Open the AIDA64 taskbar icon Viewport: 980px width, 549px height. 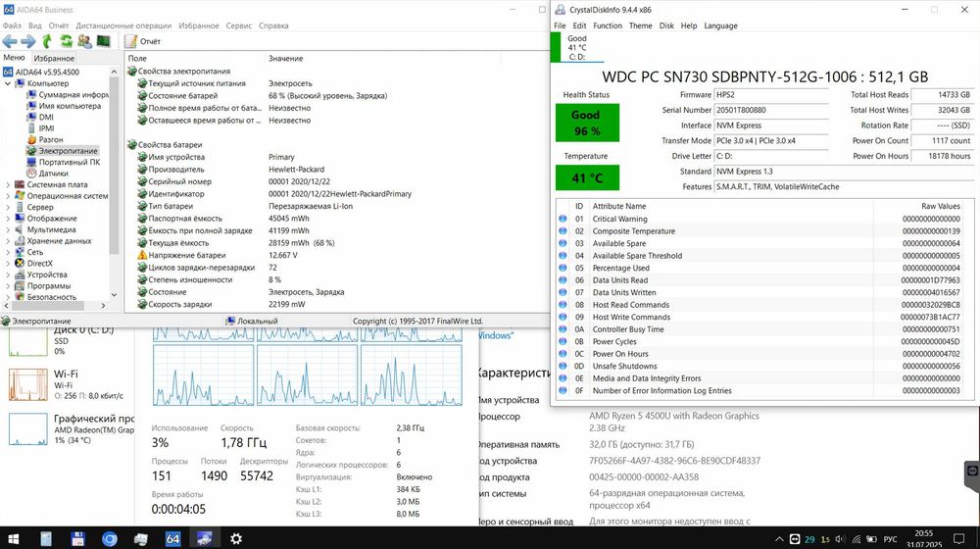(172, 538)
